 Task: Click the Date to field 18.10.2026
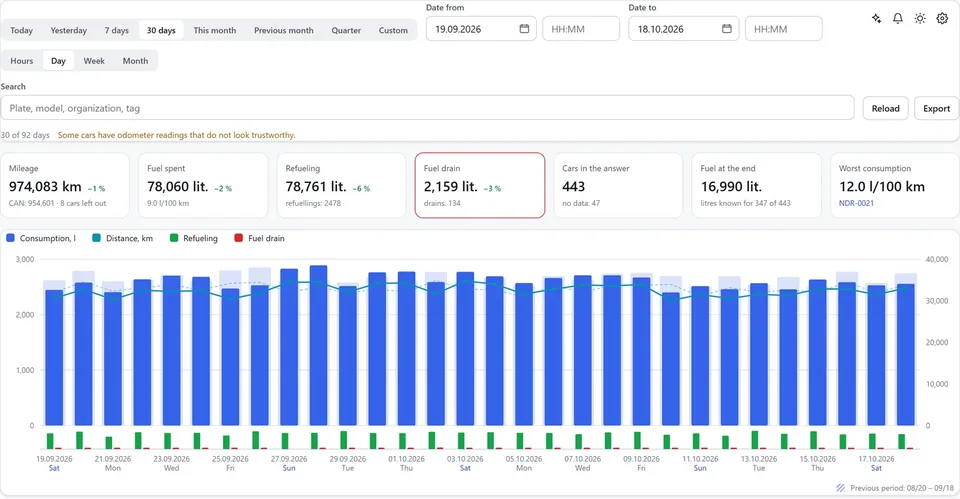683,29
